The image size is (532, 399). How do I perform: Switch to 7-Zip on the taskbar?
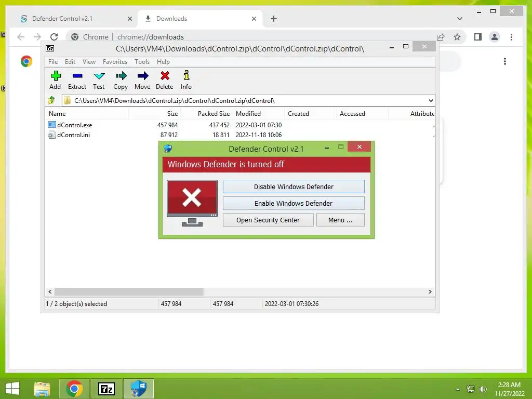(x=107, y=389)
